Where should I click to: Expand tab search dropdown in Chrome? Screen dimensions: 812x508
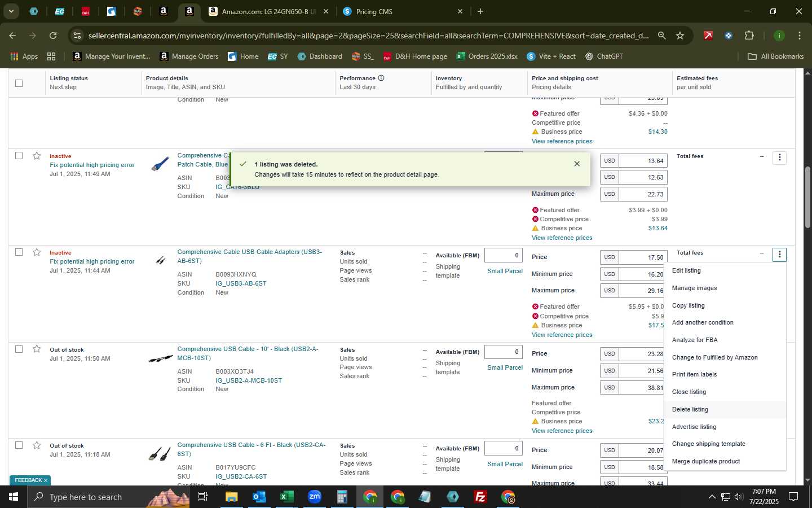[x=11, y=11]
